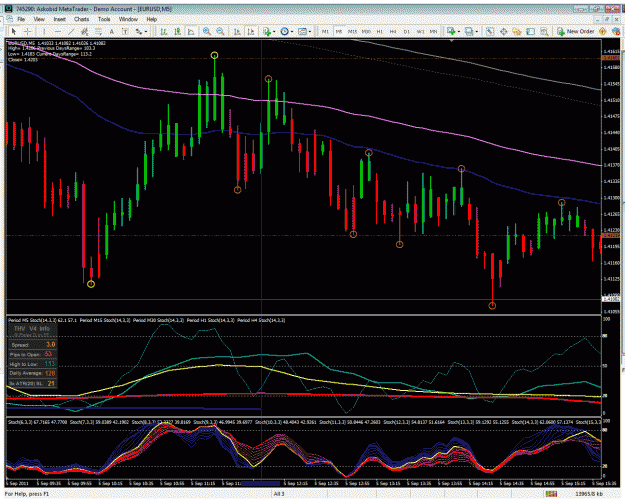Click the Daily Average value 128
625x502 pixels.
50,373
